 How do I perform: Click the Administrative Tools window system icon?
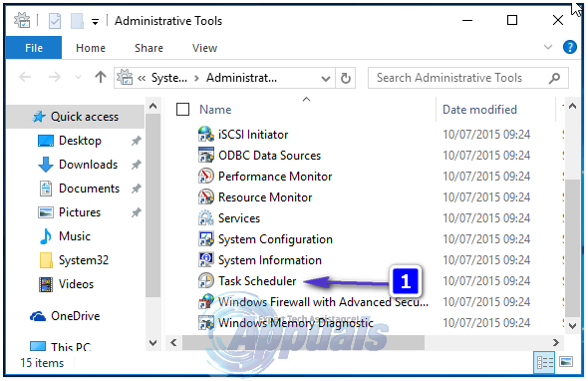[22, 20]
